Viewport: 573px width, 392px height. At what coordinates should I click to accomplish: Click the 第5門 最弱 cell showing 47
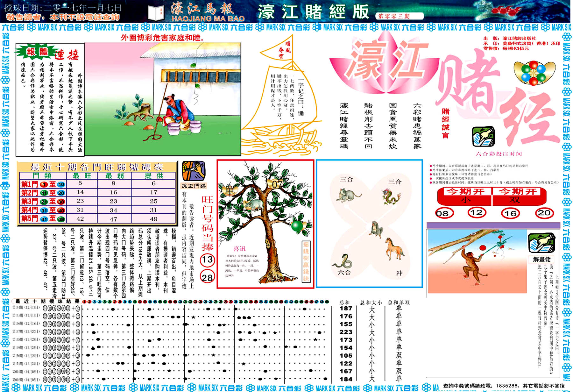click(x=113, y=219)
